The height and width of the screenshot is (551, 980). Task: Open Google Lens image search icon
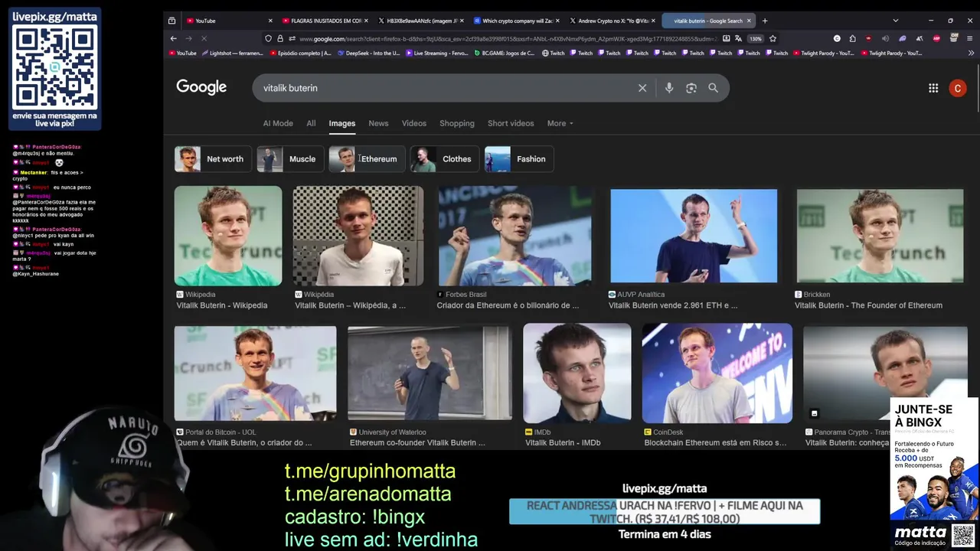pos(691,88)
